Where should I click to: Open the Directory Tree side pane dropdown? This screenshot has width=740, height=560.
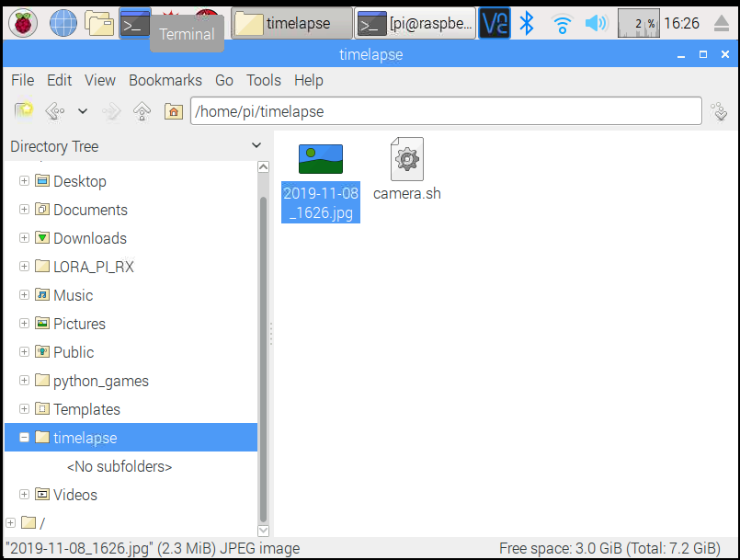click(x=256, y=146)
